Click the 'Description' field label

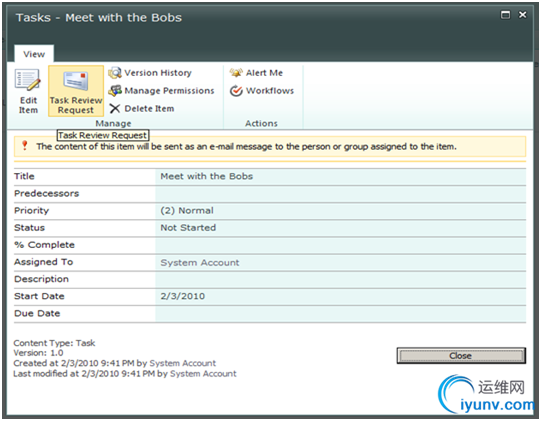[41, 279]
